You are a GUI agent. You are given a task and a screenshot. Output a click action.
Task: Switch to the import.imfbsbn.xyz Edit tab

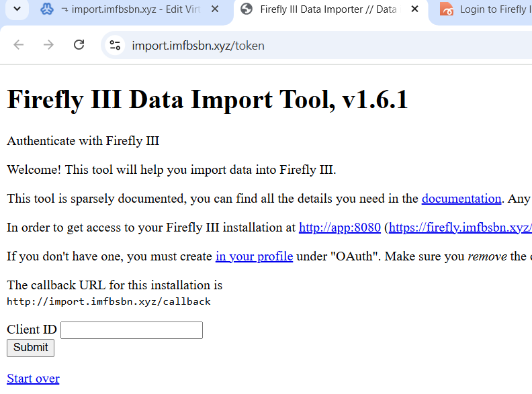pos(131,10)
